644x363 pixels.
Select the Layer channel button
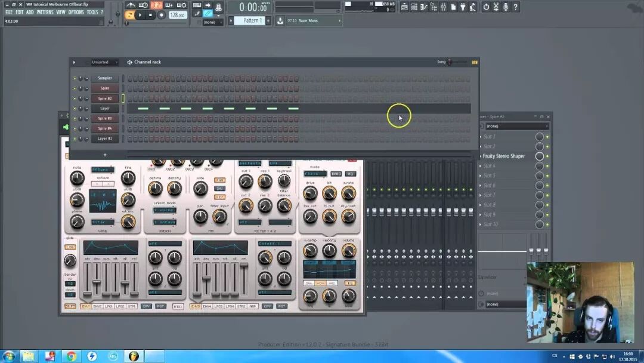tap(105, 109)
